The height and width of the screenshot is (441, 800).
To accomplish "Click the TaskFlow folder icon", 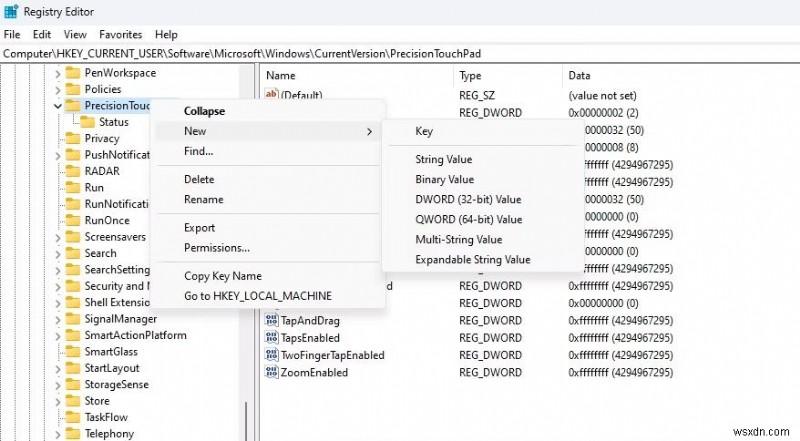I will click(73, 417).
